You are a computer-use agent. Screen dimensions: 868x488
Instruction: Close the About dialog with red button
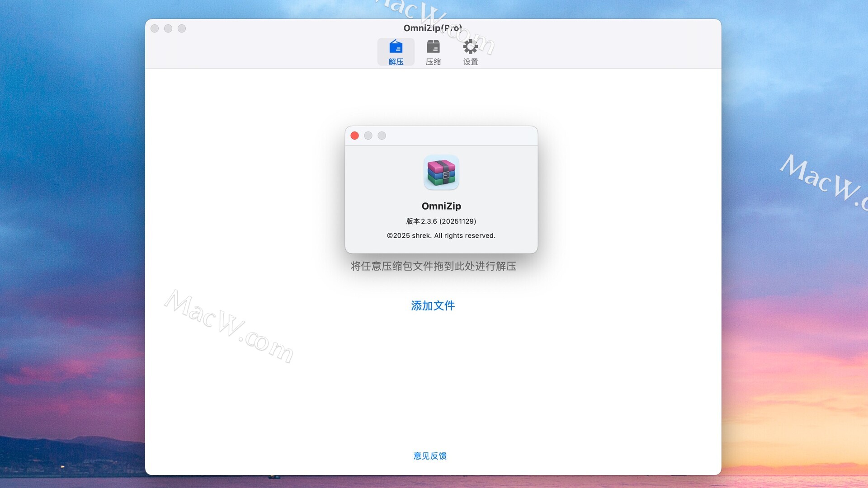point(355,136)
